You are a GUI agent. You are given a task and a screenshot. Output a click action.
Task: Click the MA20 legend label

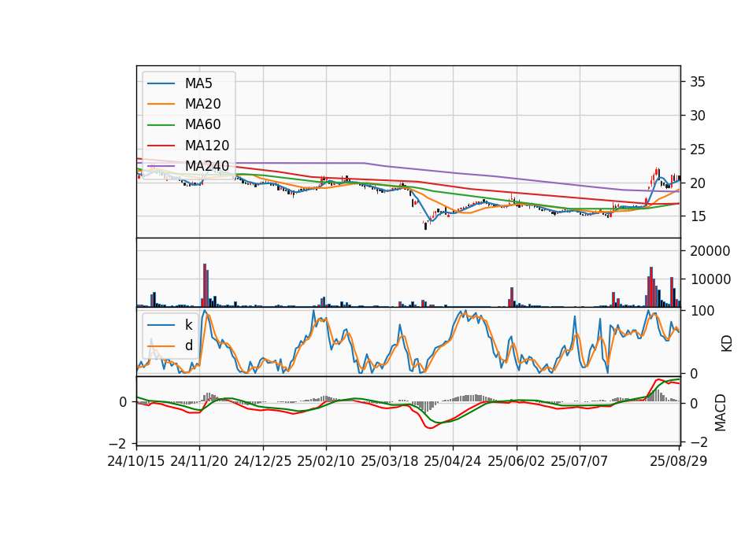[202, 104]
